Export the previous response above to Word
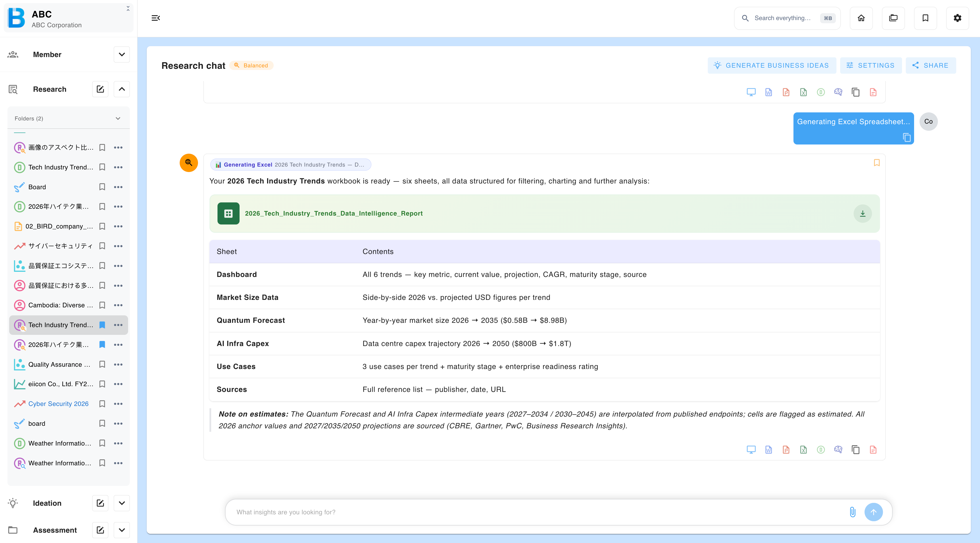Image resolution: width=980 pixels, height=543 pixels. (x=769, y=92)
